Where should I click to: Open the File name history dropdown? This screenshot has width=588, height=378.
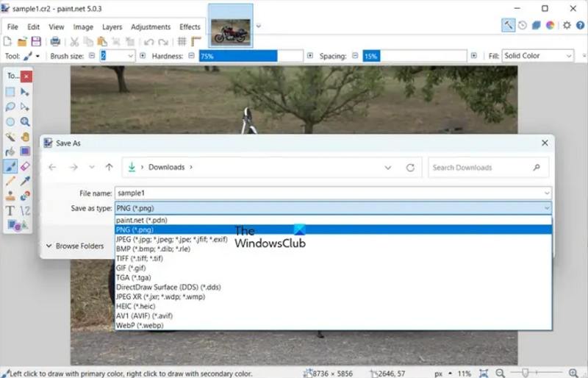point(547,193)
